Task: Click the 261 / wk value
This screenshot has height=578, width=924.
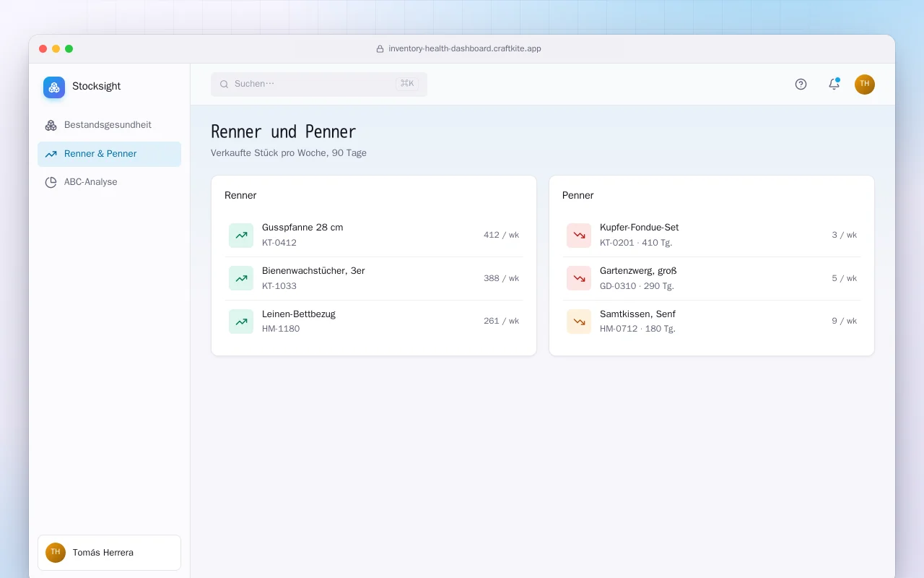Action: tap(501, 321)
